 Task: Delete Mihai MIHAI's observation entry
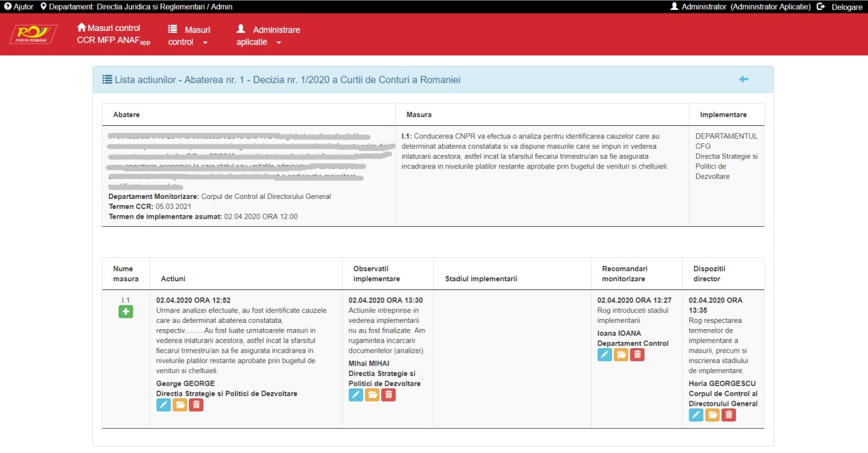pos(388,395)
